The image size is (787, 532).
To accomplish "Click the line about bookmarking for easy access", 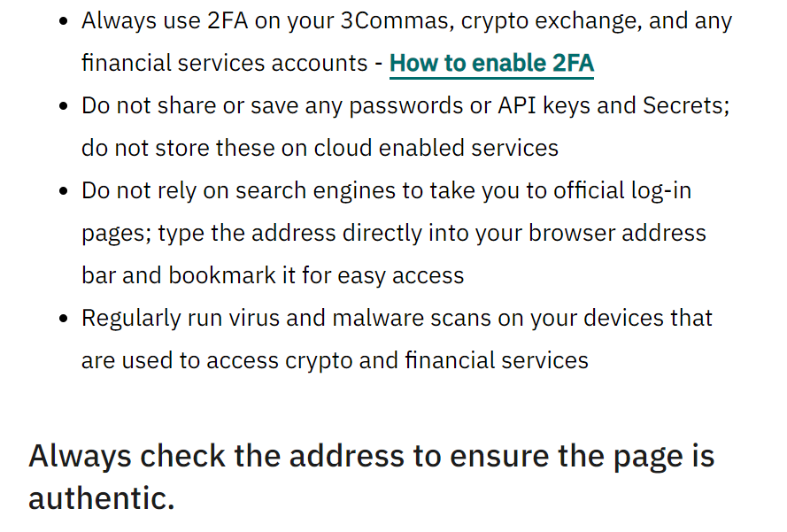I will (273, 275).
